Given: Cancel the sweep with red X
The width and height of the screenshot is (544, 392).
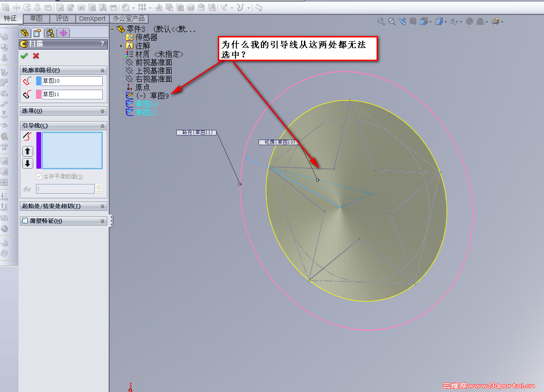Looking at the screenshot, I should 36,56.
